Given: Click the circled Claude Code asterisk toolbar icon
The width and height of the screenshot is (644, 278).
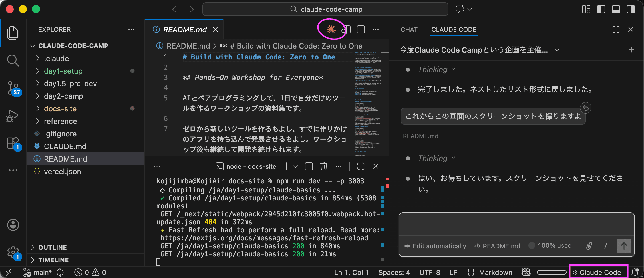Looking at the screenshot, I should pos(331,29).
